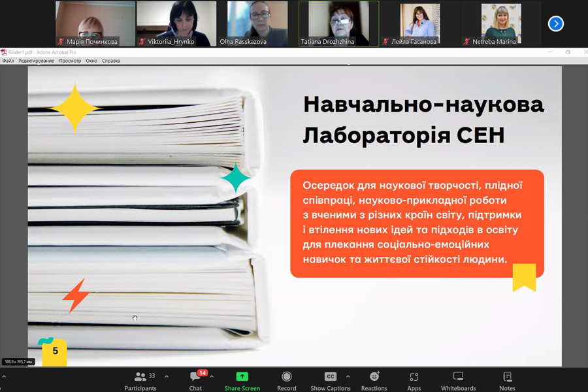Open the Chat panel with 14 unread

(x=196, y=381)
